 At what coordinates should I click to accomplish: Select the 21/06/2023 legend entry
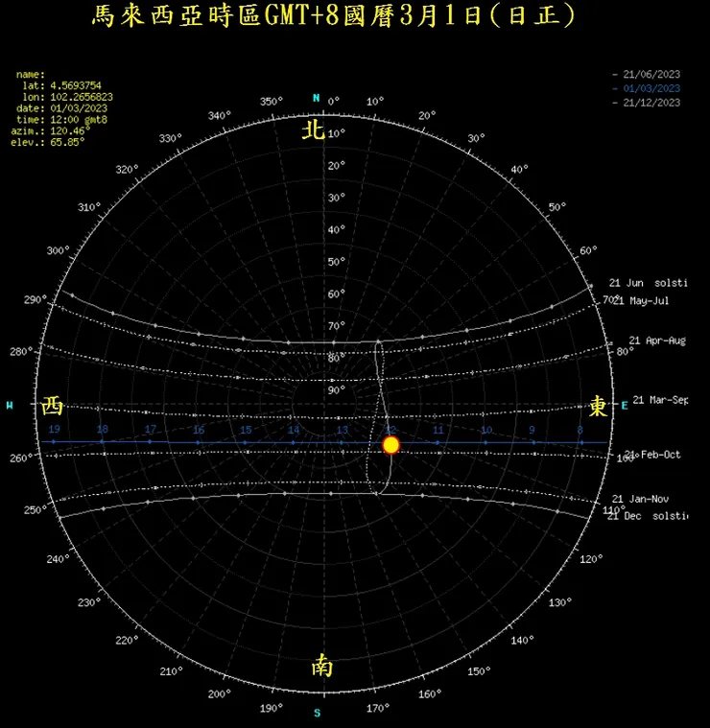pos(647,74)
